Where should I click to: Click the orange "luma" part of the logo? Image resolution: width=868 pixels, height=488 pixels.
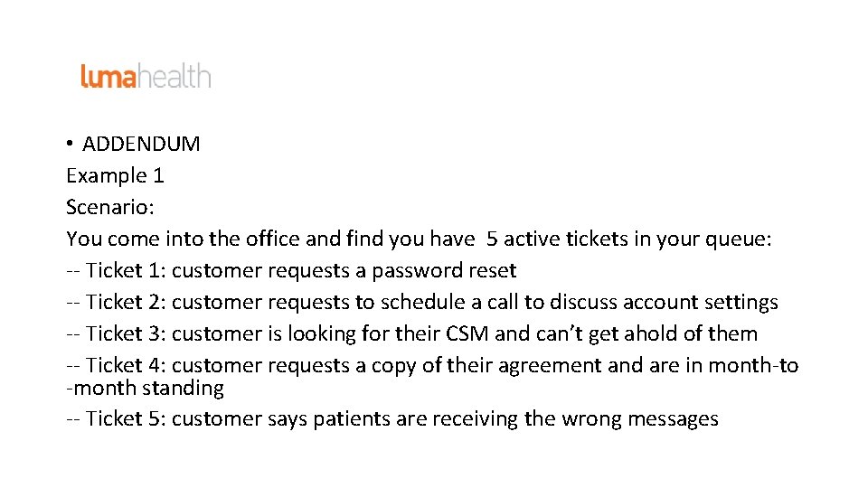point(108,78)
